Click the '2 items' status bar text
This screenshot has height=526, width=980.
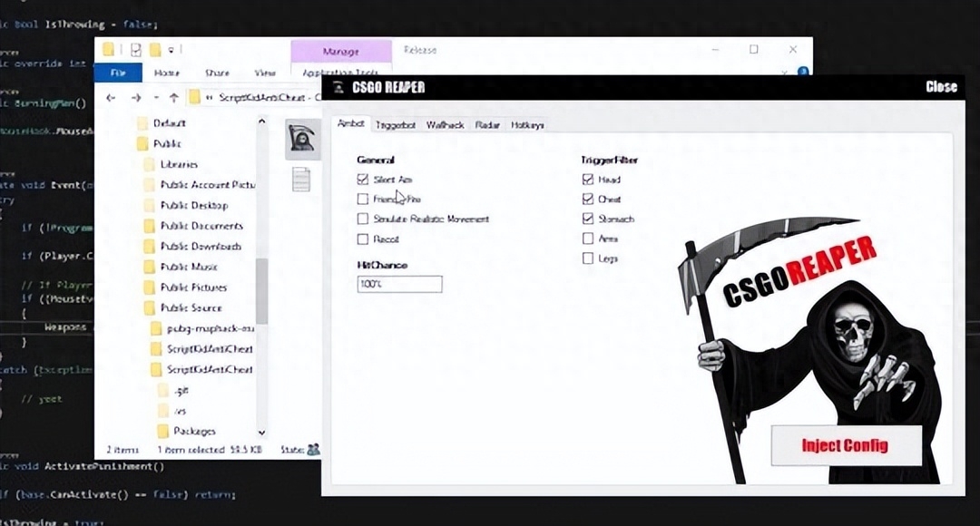click(x=122, y=450)
